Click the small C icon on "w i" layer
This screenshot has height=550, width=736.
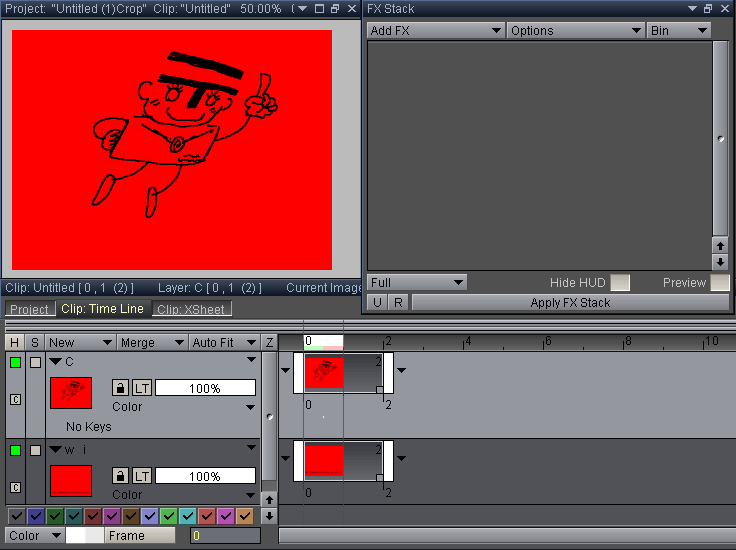pos(15,488)
